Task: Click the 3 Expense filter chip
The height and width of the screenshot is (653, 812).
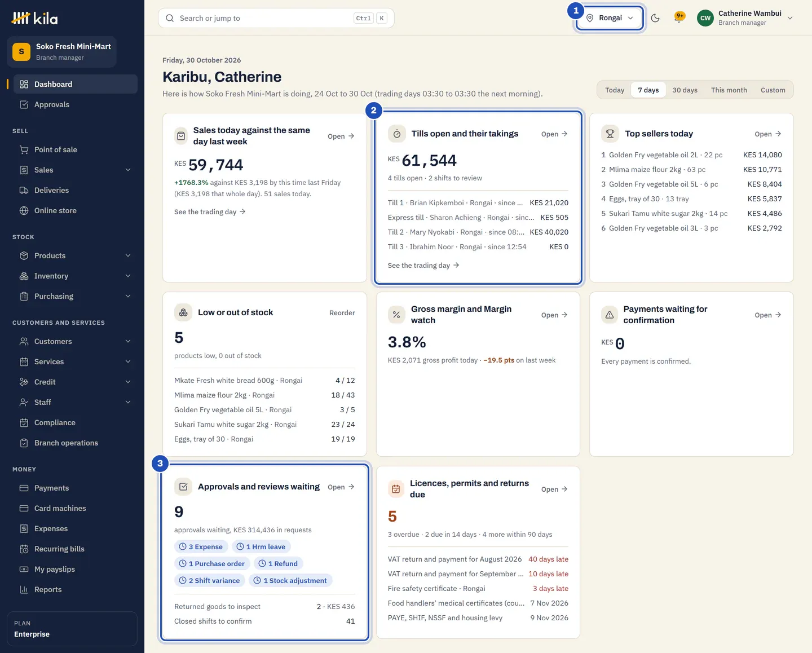Action: [201, 546]
